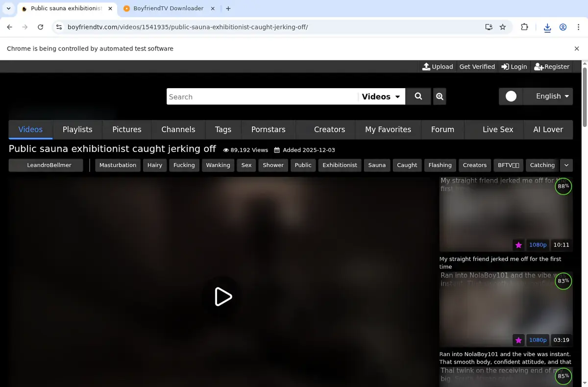The width and height of the screenshot is (588, 387).
Task: Open a new browser tab with plus
Action: tap(228, 8)
